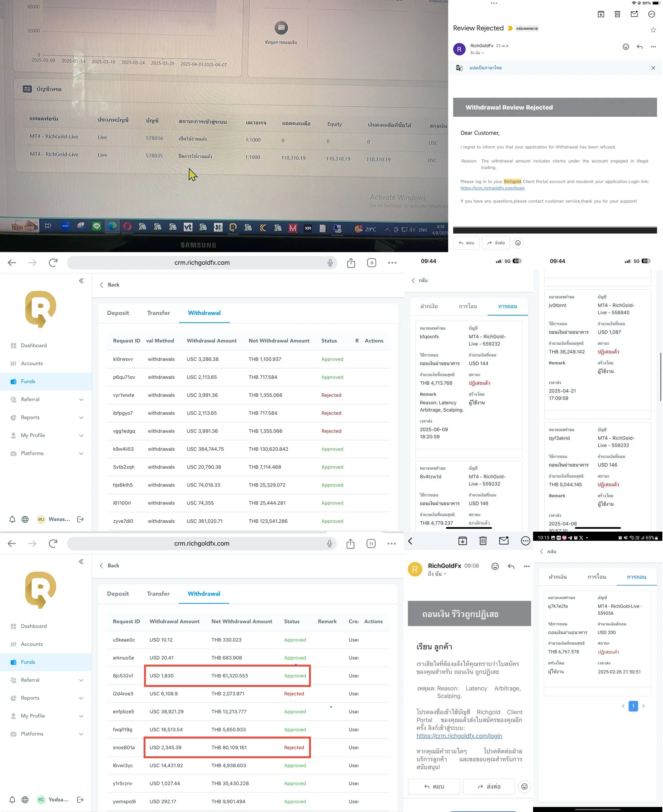Click ตอบ reply button in Review Rejected email
Screen dimensions: 663x812
click(x=466, y=243)
